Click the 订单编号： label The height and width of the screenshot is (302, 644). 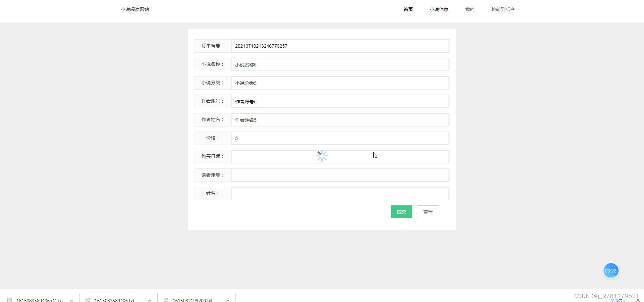point(213,46)
